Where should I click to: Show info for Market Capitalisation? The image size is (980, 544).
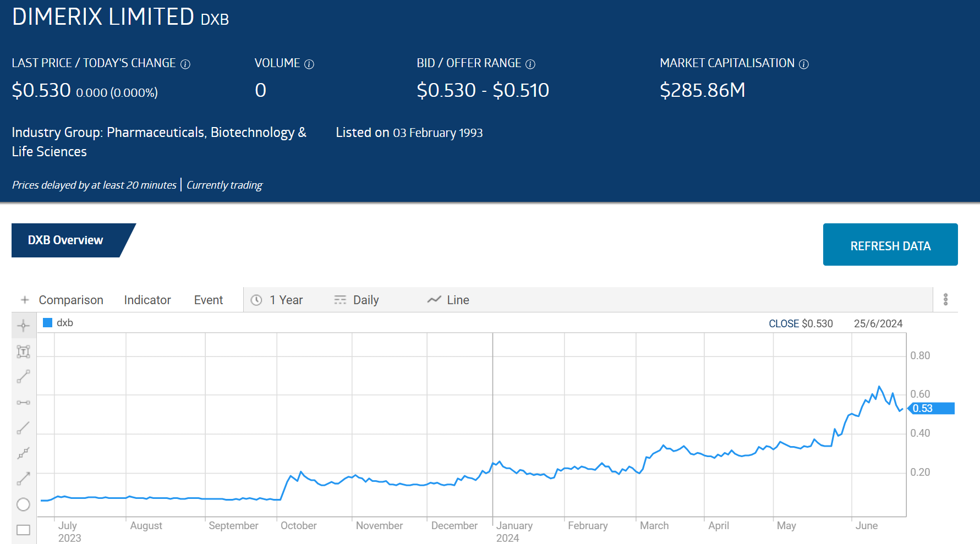click(804, 64)
